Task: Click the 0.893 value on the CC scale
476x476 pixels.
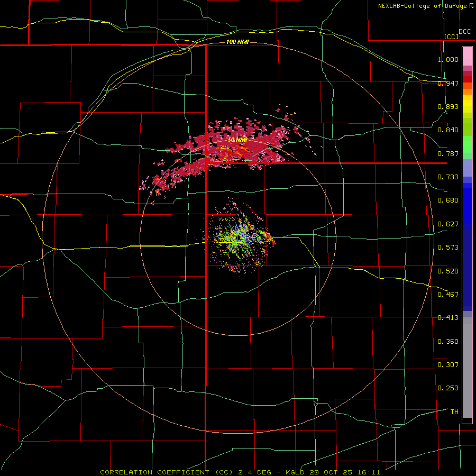Action: (x=448, y=106)
